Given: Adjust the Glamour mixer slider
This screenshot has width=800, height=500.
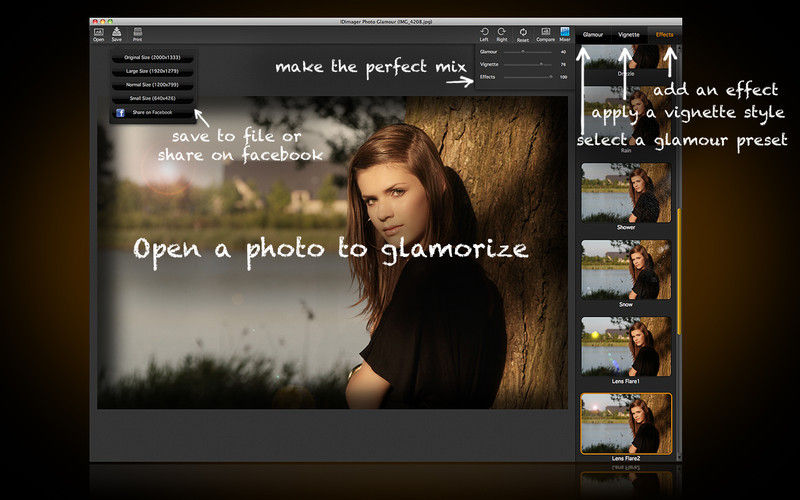Looking at the screenshot, I should (528, 52).
